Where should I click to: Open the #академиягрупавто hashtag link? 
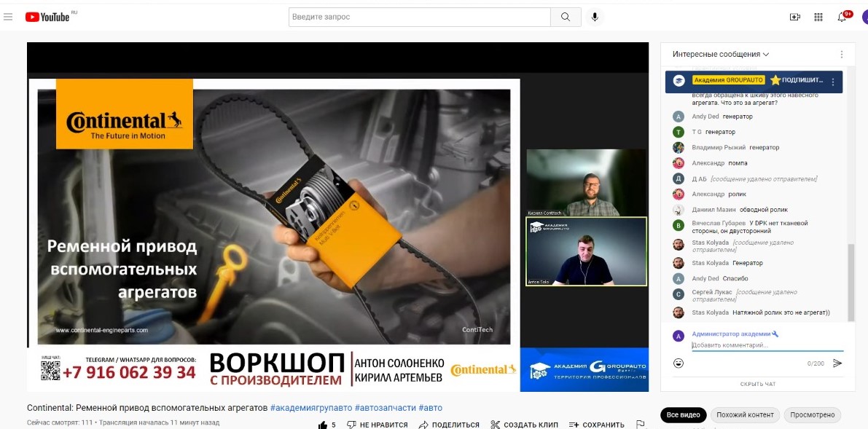[311, 408]
